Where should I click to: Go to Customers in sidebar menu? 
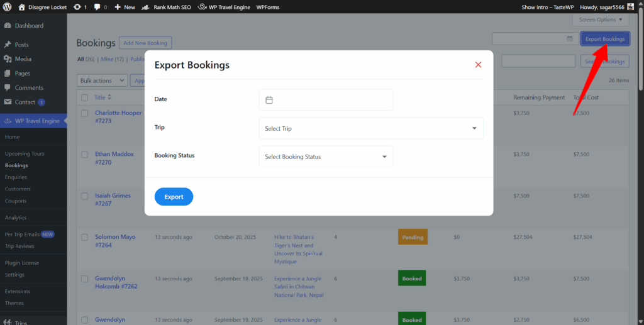pos(18,189)
